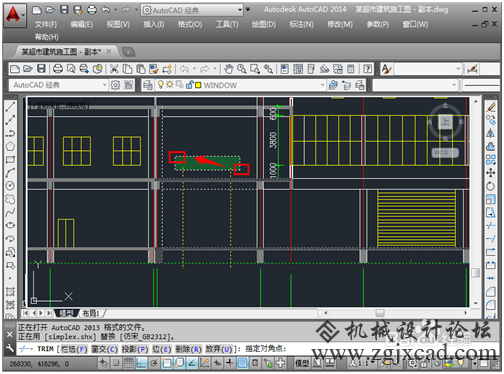
Task: Click the Cut scissors icon
Action: [x=114, y=69]
